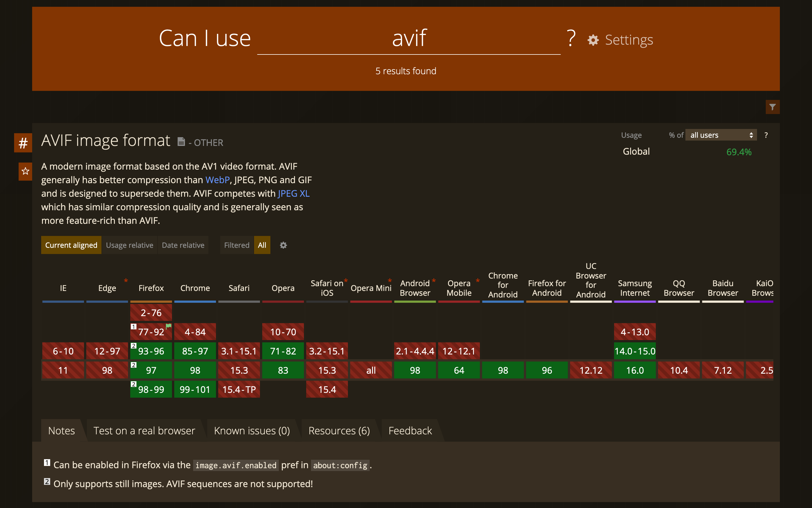812x508 pixels.
Task: Click Chrome 99-101 cell
Action: (195, 389)
